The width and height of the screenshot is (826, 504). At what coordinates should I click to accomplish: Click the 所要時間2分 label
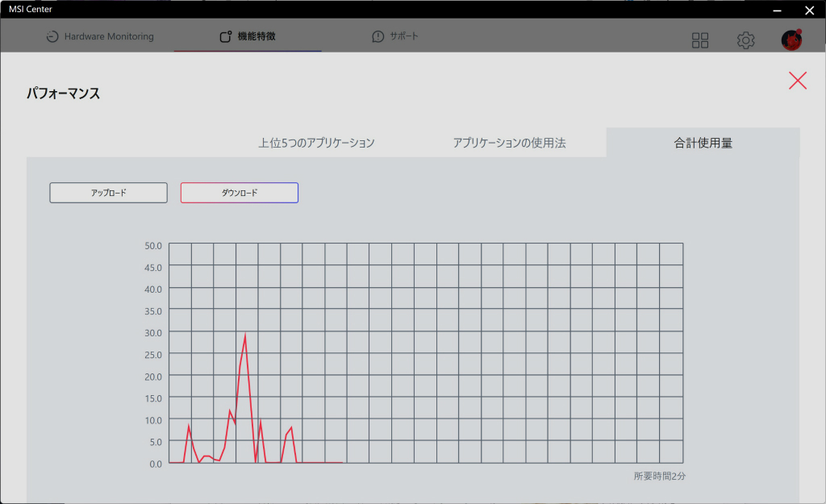660,476
